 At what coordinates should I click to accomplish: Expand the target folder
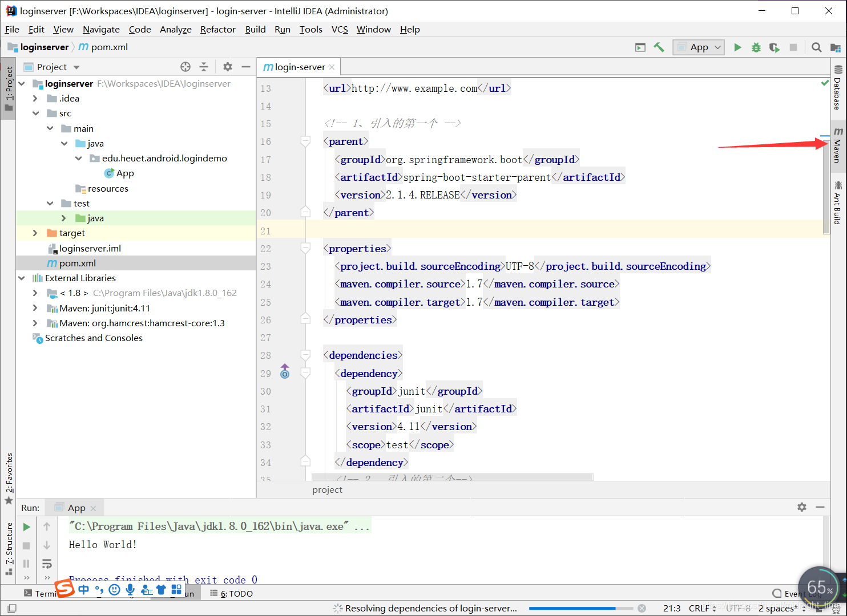[x=35, y=233]
